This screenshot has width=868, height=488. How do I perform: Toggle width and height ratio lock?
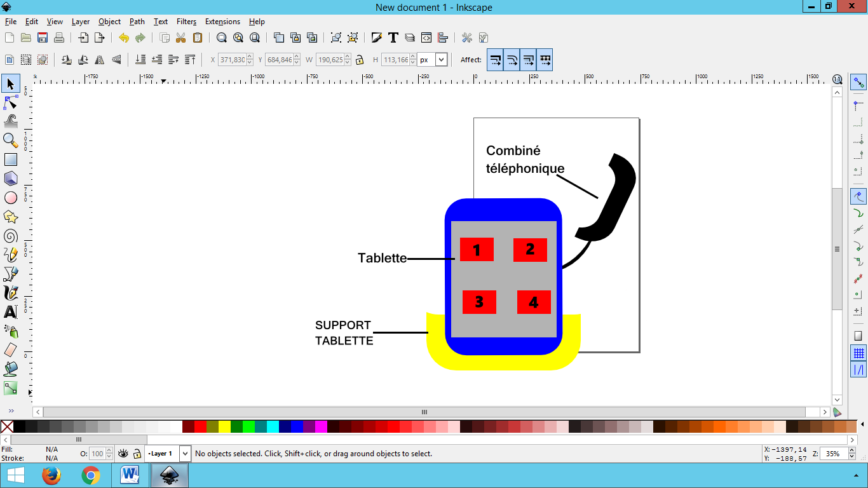360,60
